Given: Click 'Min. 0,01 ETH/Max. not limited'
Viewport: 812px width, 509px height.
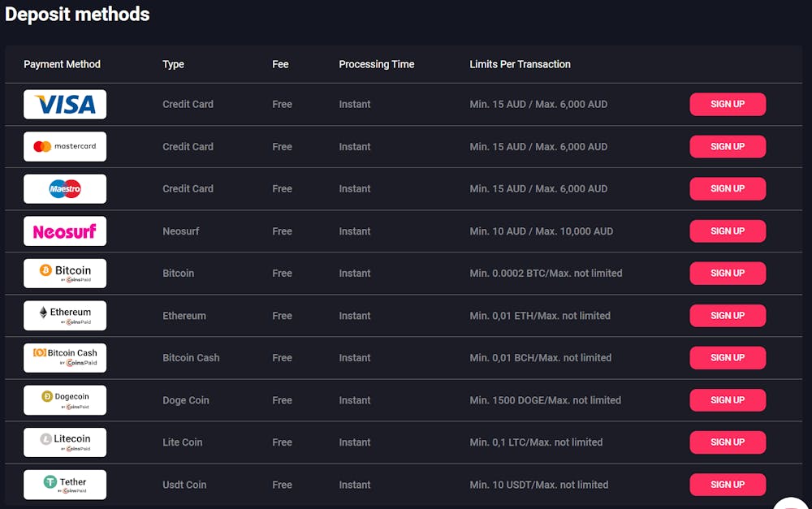Looking at the screenshot, I should pos(540,315).
